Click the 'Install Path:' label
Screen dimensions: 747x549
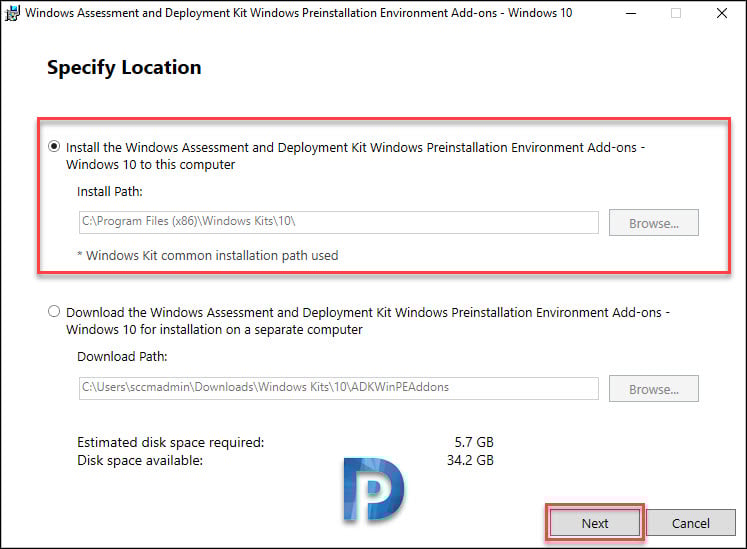click(x=110, y=192)
